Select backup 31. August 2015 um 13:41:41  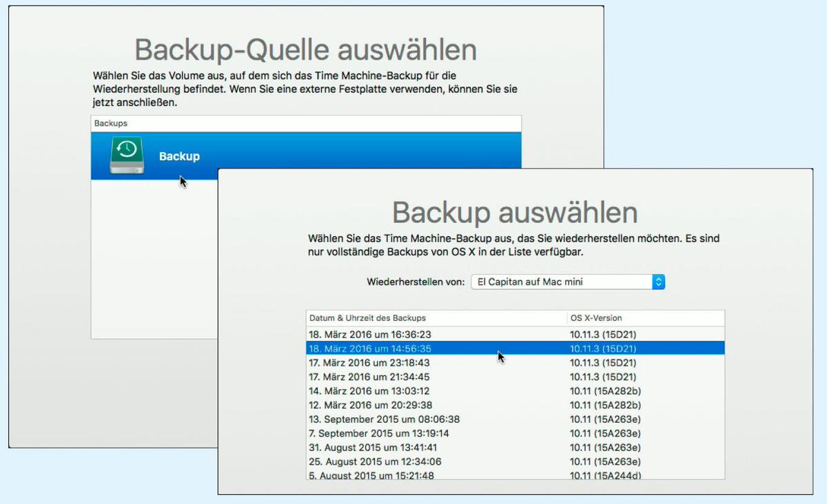pyautogui.click(x=515, y=447)
